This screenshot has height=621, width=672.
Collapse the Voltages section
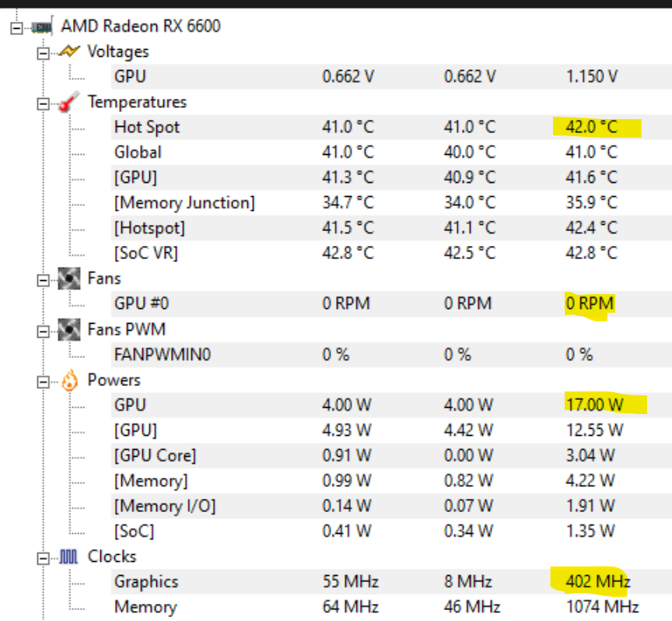(43, 54)
